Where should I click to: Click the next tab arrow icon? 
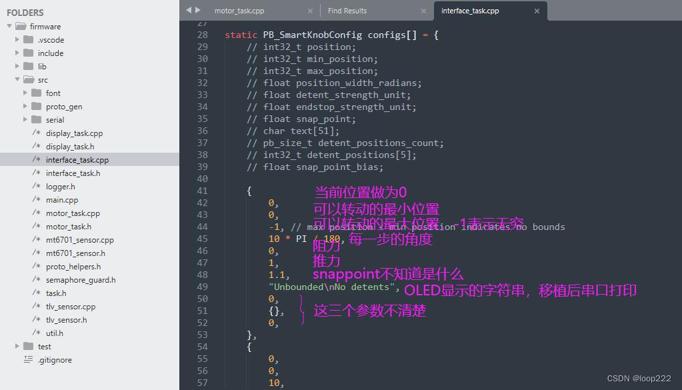pos(197,10)
